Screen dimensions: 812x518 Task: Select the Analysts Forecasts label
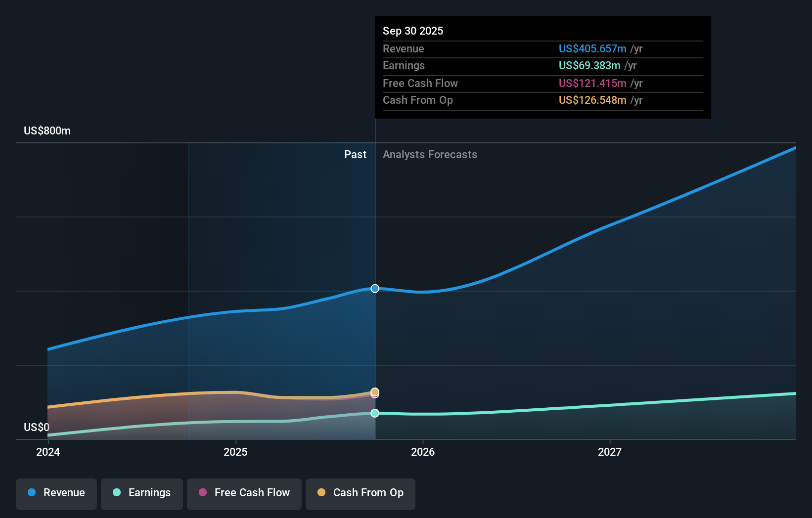430,154
